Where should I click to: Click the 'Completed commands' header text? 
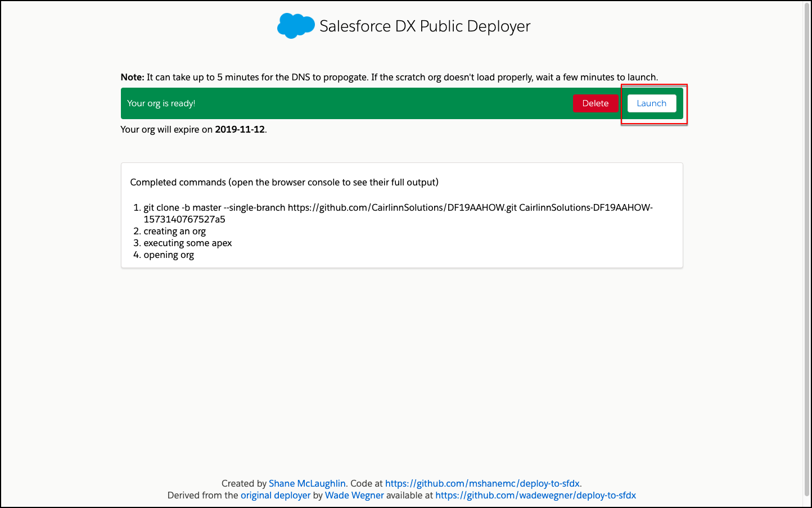pos(285,182)
